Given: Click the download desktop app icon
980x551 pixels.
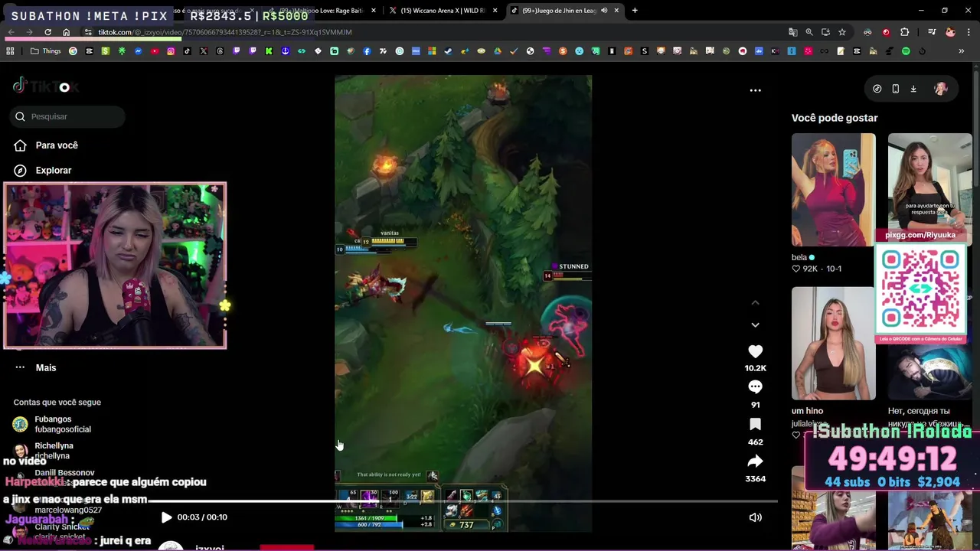Looking at the screenshot, I should [913, 89].
